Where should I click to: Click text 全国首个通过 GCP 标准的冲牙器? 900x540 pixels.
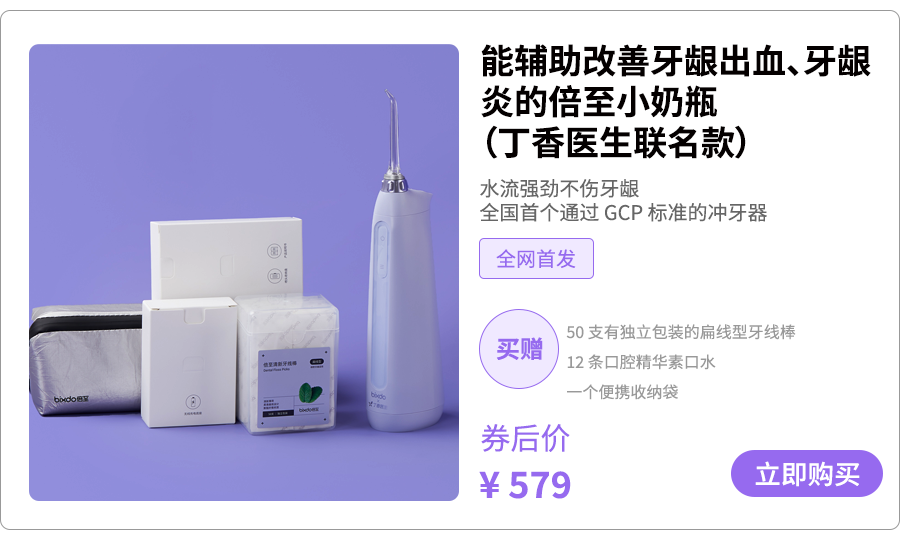(623, 213)
